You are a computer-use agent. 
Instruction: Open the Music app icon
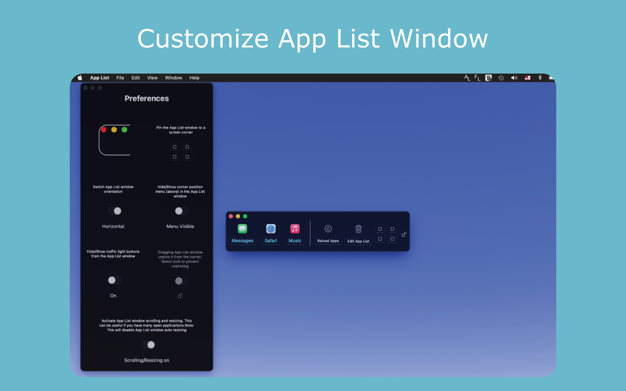[x=295, y=228]
